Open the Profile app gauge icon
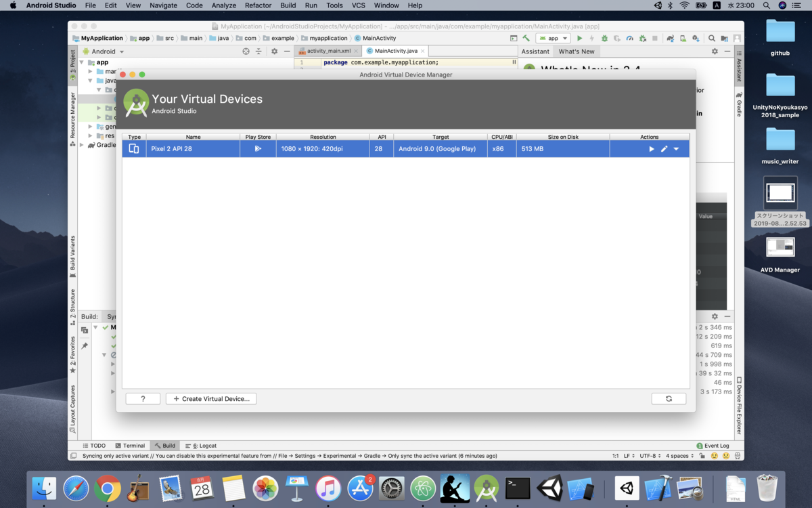The width and height of the screenshot is (812, 508). pos(629,39)
